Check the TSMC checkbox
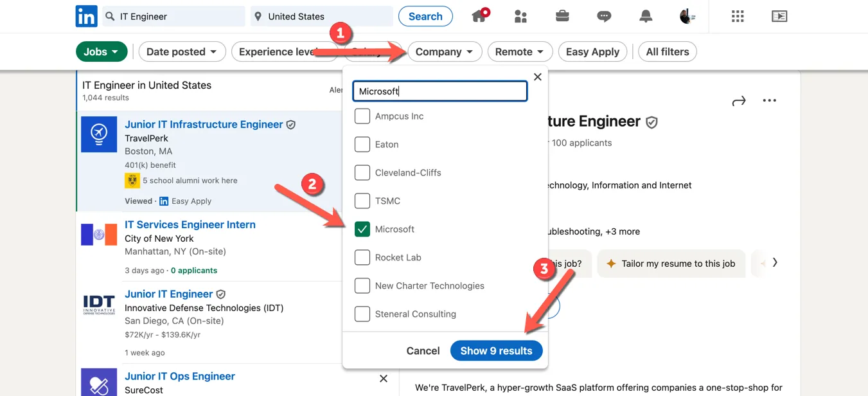This screenshot has width=868, height=396. pos(362,201)
